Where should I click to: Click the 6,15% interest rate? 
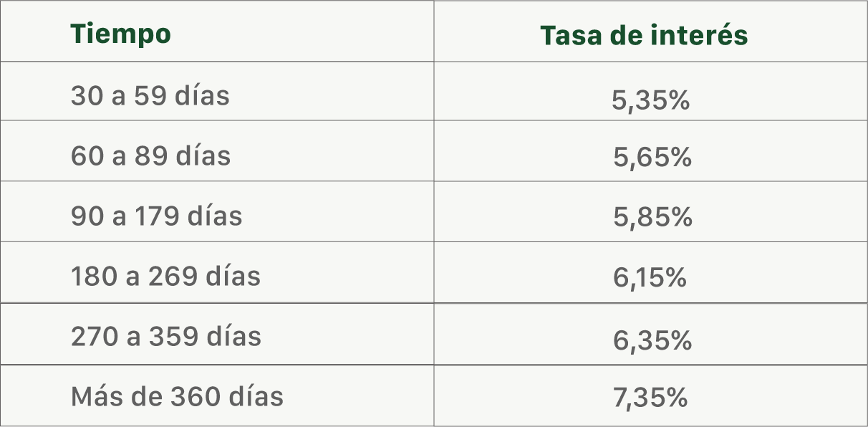(x=650, y=277)
